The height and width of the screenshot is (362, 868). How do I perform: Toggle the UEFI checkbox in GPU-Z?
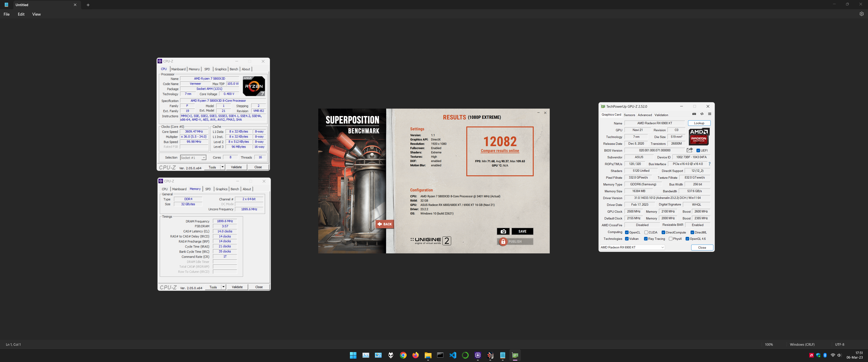click(x=698, y=150)
